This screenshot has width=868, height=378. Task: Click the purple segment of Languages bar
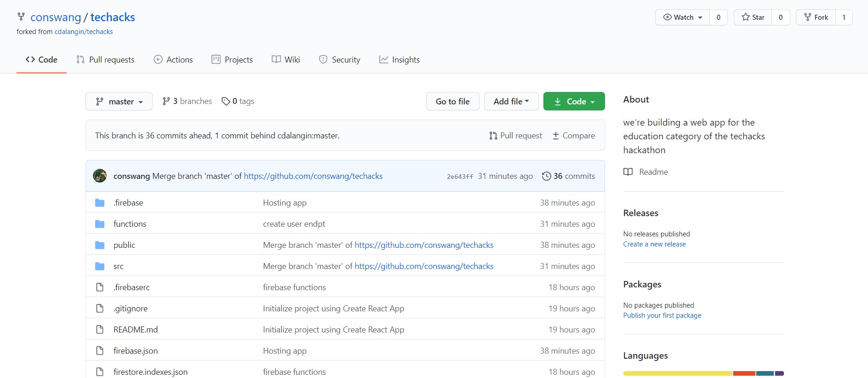[x=779, y=373]
